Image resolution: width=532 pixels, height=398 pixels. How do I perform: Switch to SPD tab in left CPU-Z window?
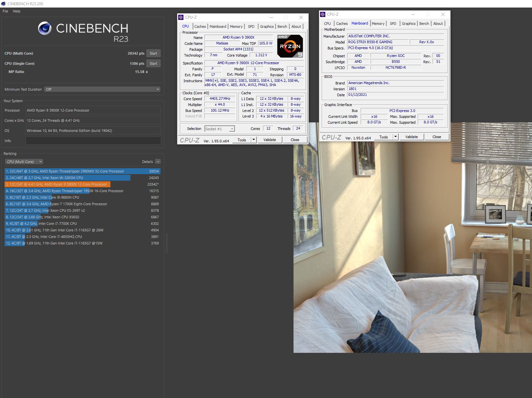251,27
